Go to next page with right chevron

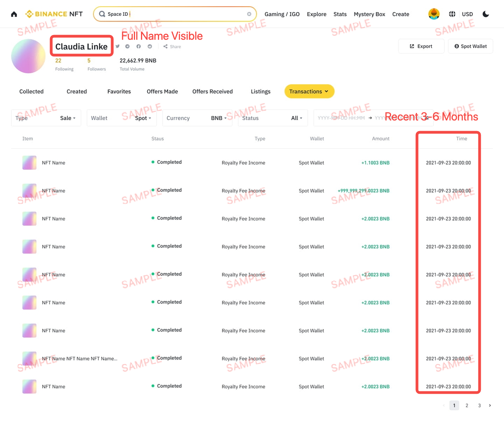click(x=490, y=406)
